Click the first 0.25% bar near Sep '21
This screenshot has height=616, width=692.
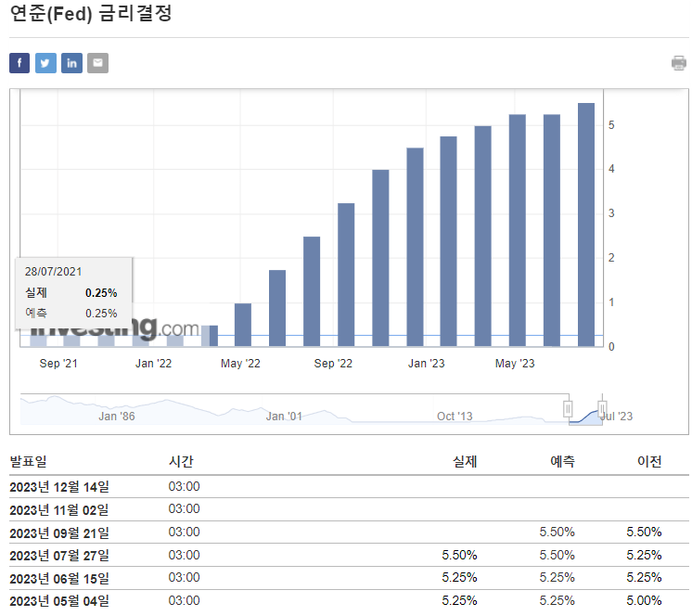tap(38, 340)
